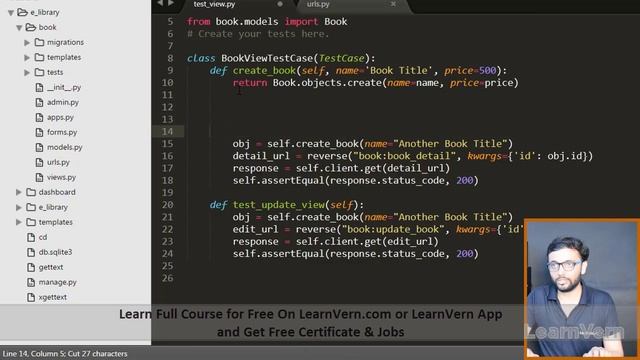Click line number 26 in gutter

coord(167,278)
